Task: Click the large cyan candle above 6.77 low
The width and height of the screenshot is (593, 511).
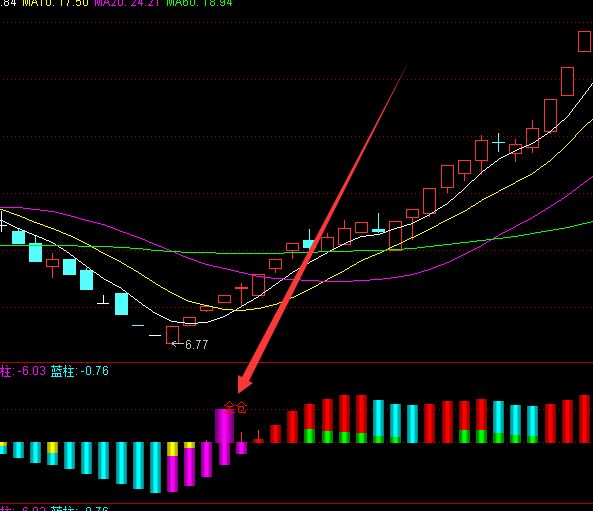Action: coord(121,304)
